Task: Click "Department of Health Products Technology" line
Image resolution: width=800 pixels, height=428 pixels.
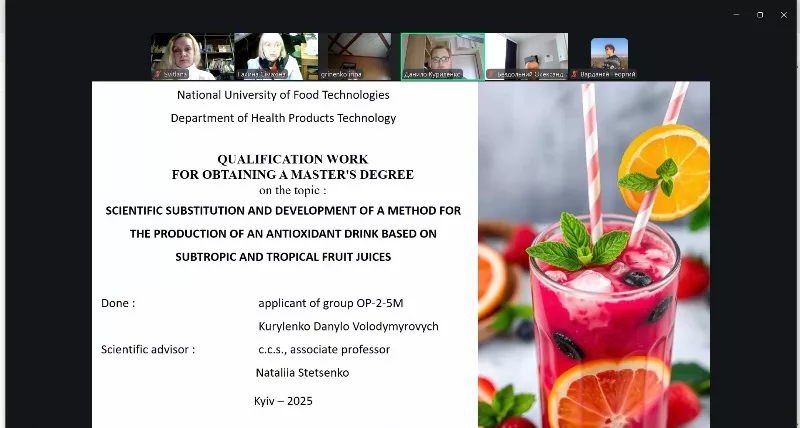Action: [283, 118]
